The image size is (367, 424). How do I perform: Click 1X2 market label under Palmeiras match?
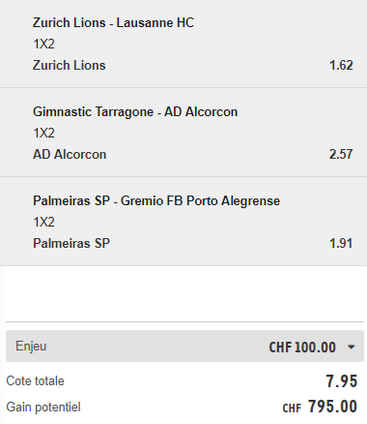click(44, 222)
